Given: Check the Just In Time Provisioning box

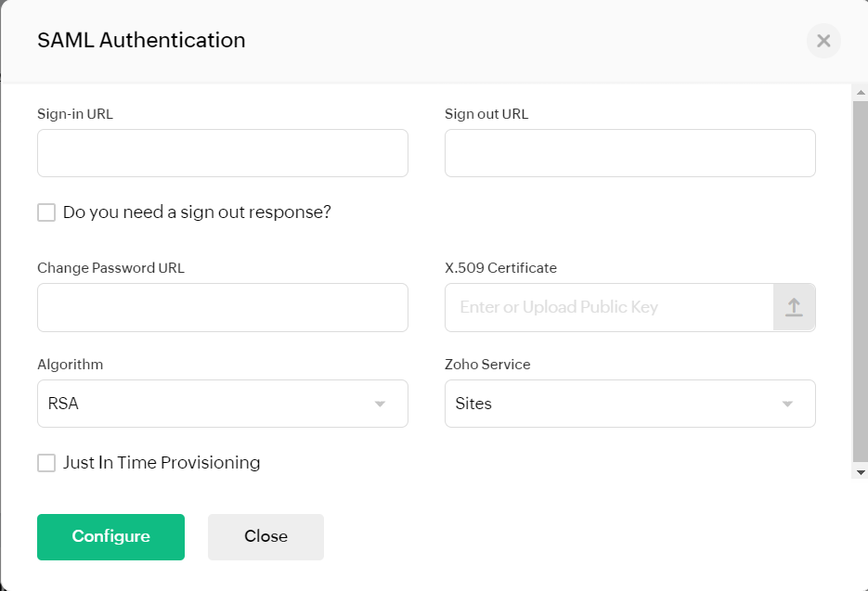Looking at the screenshot, I should [46, 463].
